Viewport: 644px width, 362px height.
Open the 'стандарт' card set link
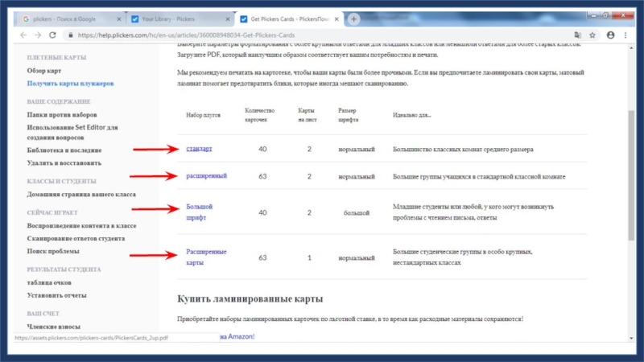pos(199,149)
